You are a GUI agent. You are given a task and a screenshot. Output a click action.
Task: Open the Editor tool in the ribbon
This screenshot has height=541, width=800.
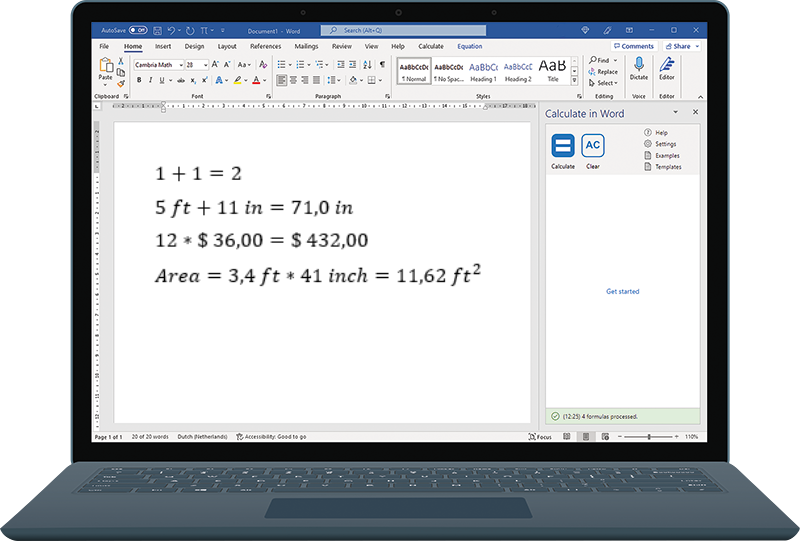[667, 66]
